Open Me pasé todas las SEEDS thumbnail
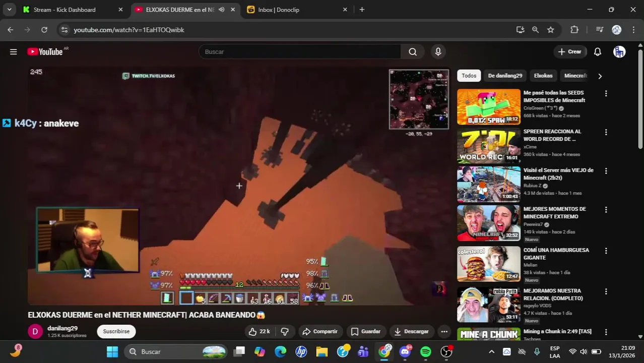Screen dimensions: 644x363 pos(489,107)
